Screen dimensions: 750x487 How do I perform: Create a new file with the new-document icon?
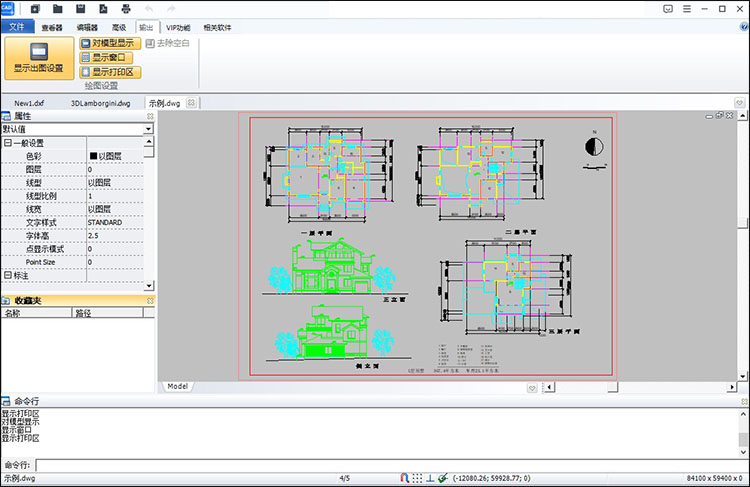click(x=35, y=9)
